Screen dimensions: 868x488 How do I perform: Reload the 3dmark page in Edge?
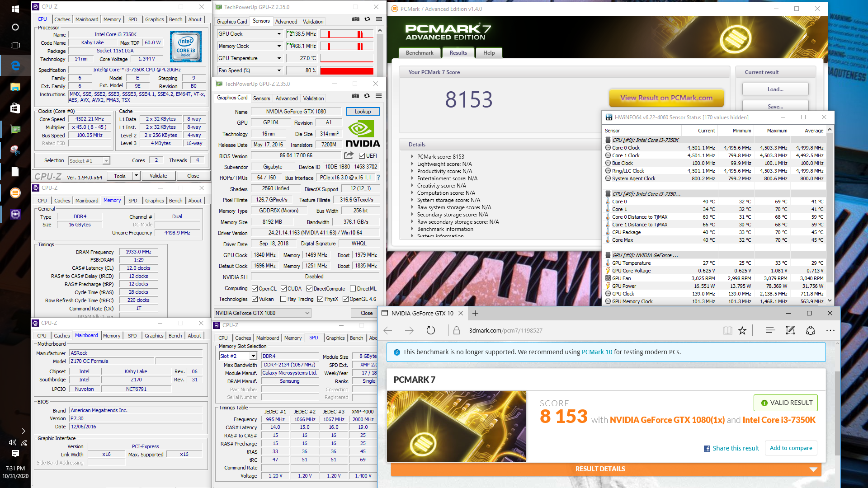(x=431, y=331)
